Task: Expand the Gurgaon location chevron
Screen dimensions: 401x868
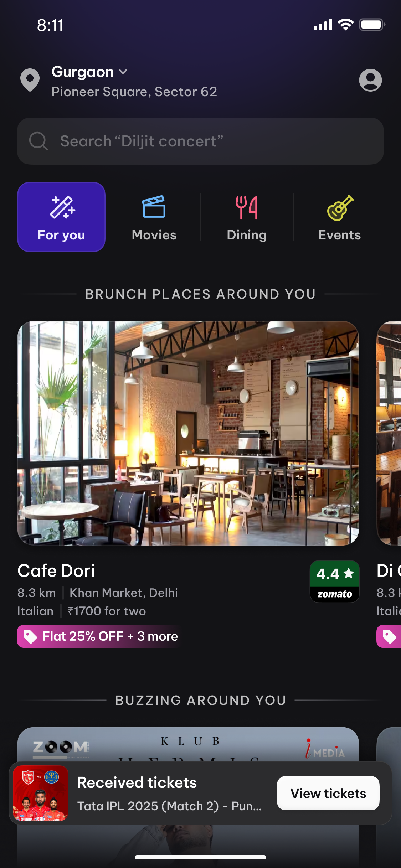Action: (x=123, y=72)
